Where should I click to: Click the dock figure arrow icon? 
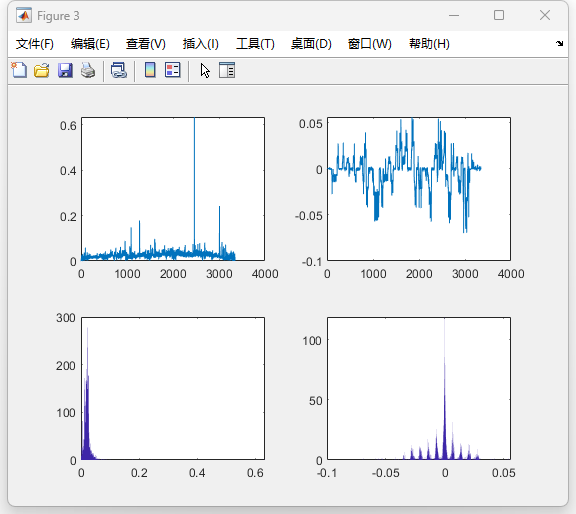(x=559, y=43)
